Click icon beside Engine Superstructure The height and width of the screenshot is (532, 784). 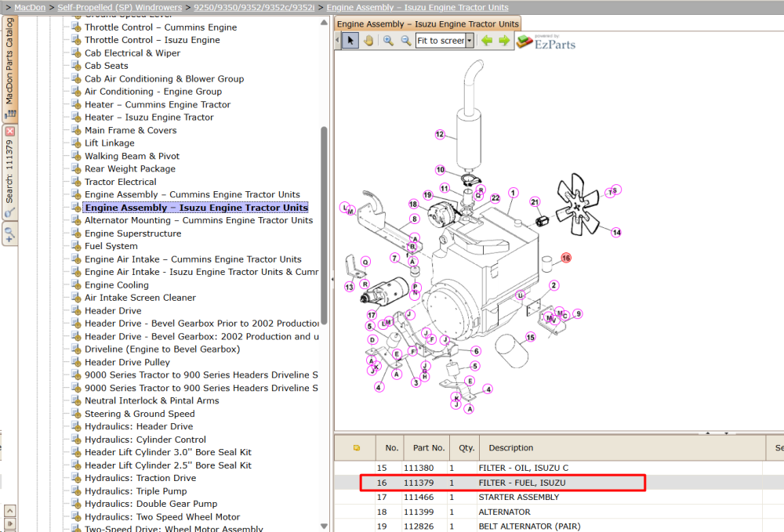click(x=76, y=233)
